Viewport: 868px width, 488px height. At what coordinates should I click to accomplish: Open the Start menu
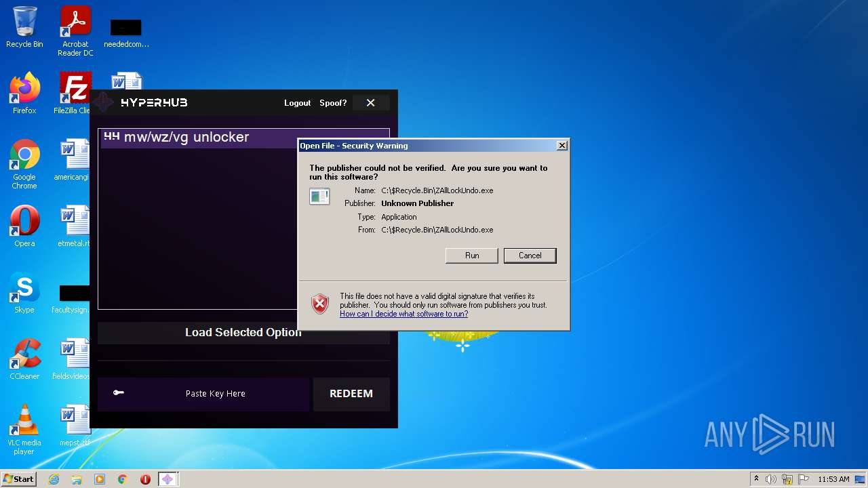point(18,479)
